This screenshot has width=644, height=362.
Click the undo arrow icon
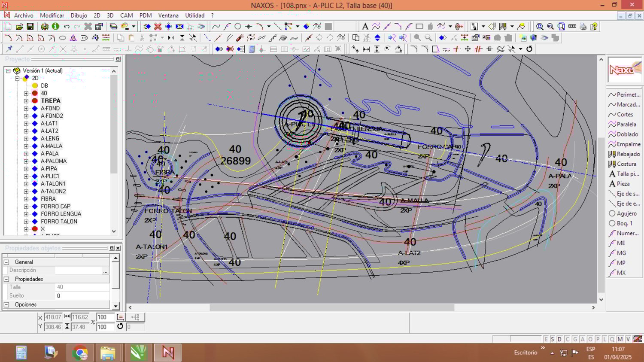pos(67,27)
